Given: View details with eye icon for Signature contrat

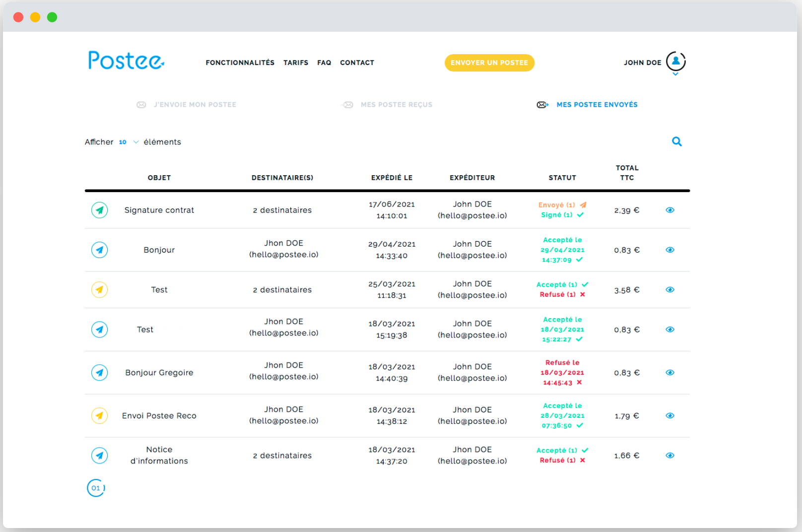Looking at the screenshot, I should 670,210.
